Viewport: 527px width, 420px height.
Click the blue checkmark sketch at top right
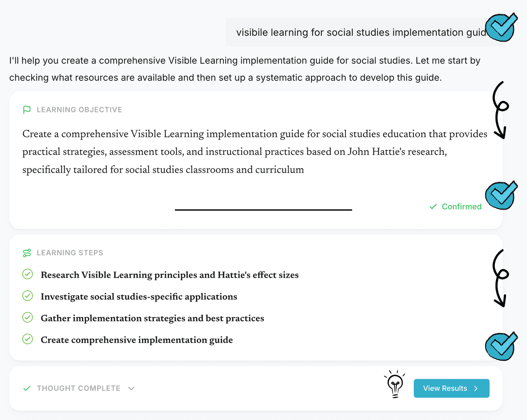pyautogui.click(x=501, y=28)
